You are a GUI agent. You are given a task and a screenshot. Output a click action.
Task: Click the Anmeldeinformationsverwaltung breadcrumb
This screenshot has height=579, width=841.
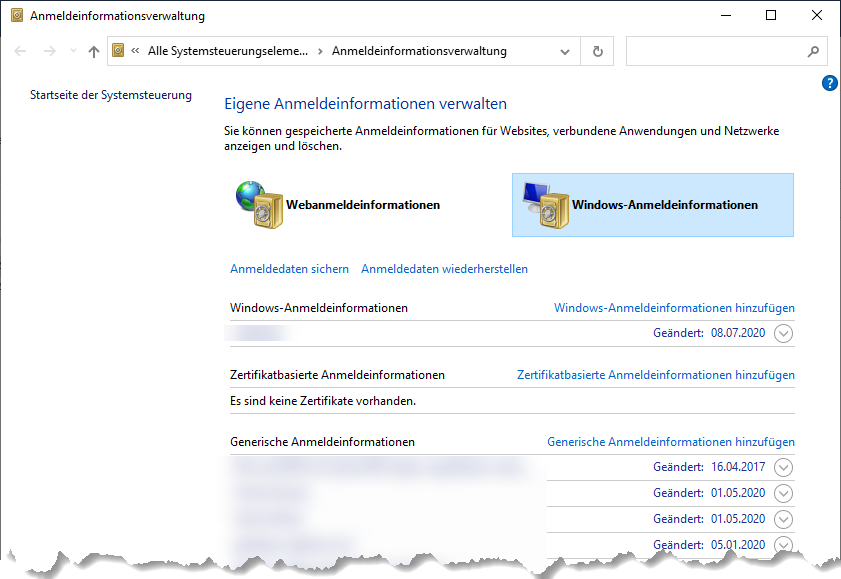419,51
